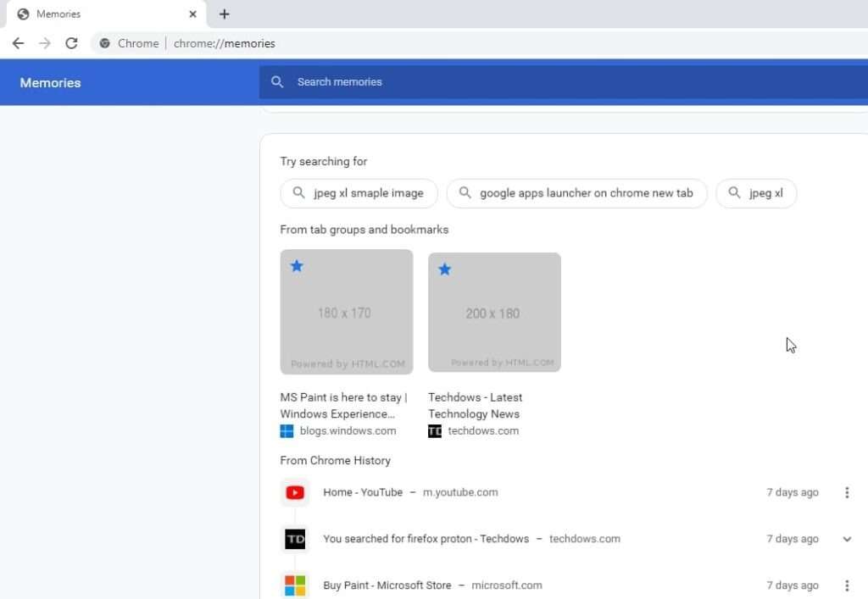Open a new tab with the plus button
The height and width of the screenshot is (599, 868).
[224, 14]
